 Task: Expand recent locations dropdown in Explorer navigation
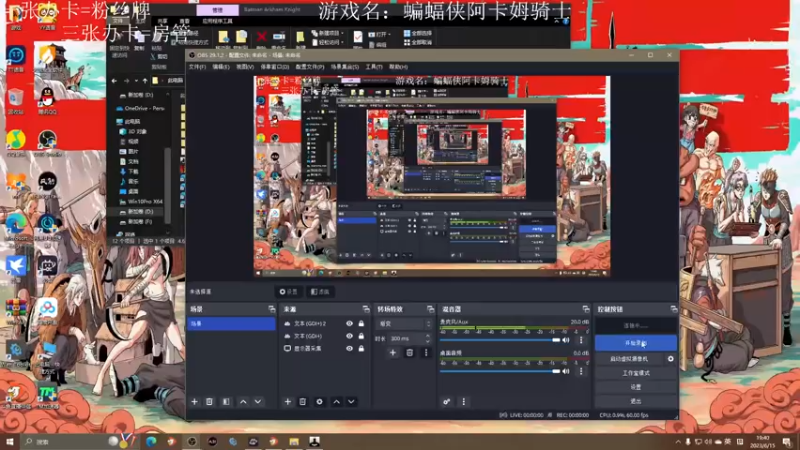[x=136, y=81]
